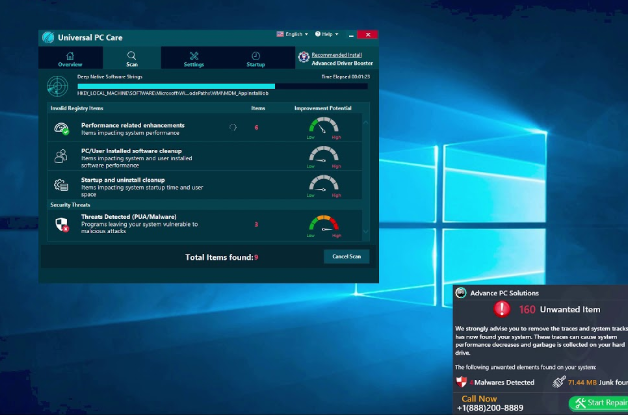Screen dimensions: 628x415
Task: Click the 160 Unwanted Item text
Action: point(560,310)
